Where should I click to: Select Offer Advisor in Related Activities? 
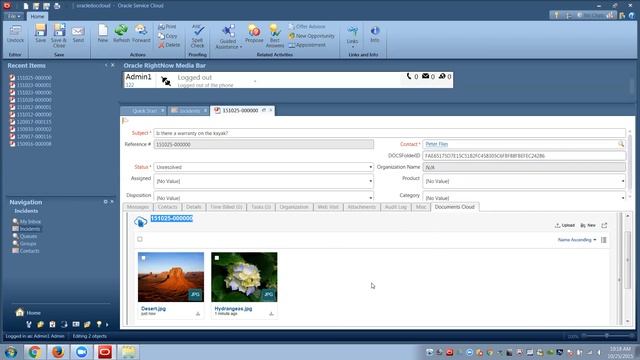click(307, 27)
